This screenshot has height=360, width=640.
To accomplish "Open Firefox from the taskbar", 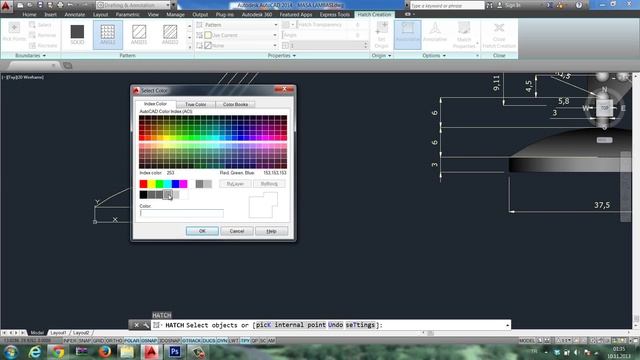I will [x=105, y=351].
